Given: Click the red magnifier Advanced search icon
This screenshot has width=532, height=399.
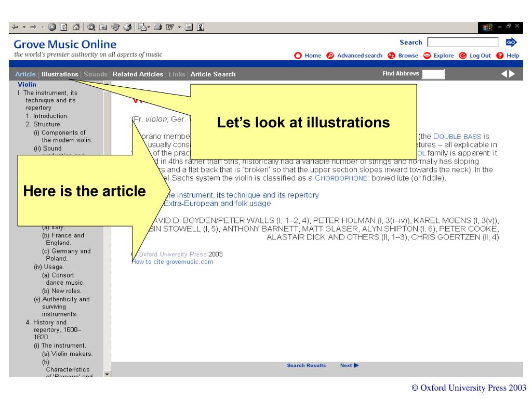Looking at the screenshot, I should (330, 55).
